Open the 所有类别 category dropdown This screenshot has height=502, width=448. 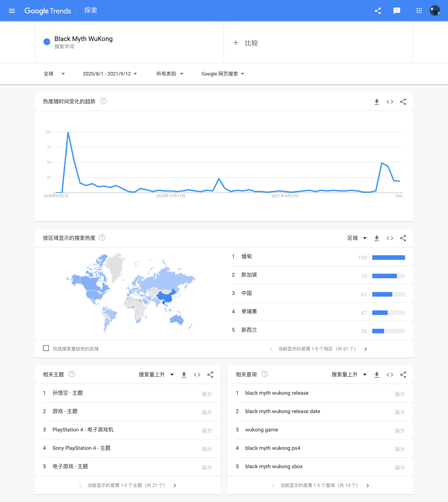[x=170, y=74]
